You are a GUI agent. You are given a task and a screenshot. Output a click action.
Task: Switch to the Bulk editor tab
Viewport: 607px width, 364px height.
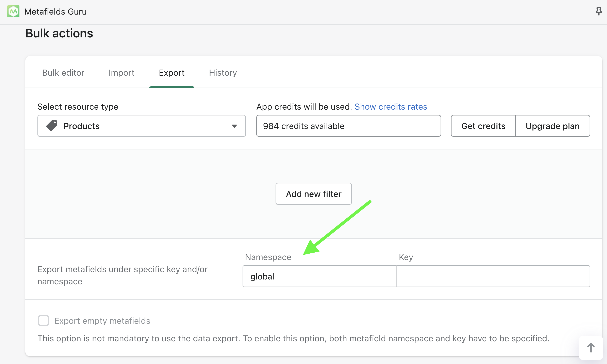63,73
